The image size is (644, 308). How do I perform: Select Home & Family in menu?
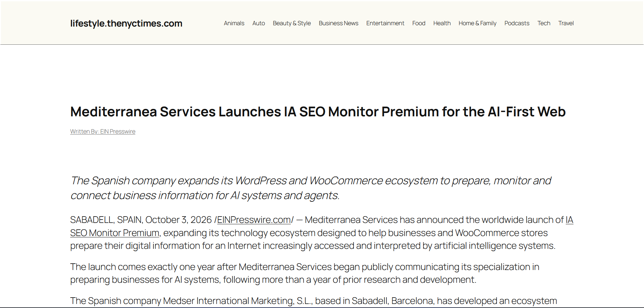coord(477,23)
